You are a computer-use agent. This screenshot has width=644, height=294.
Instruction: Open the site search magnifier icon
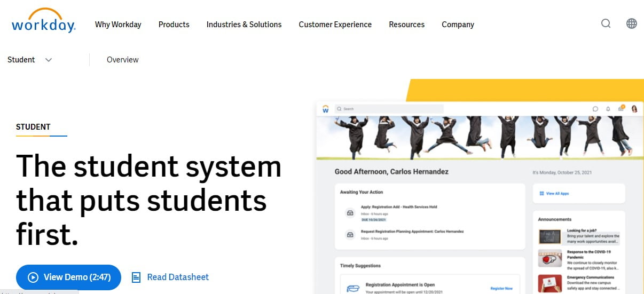coord(606,23)
